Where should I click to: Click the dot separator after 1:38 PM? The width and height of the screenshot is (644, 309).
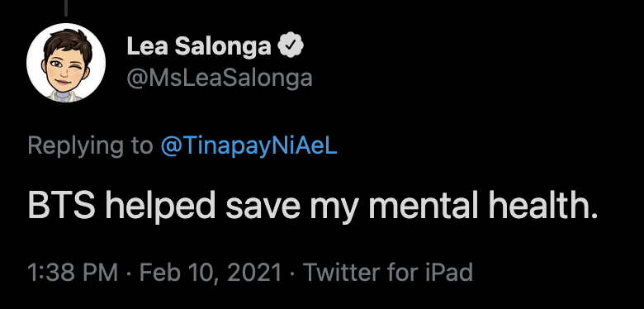click(x=129, y=273)
